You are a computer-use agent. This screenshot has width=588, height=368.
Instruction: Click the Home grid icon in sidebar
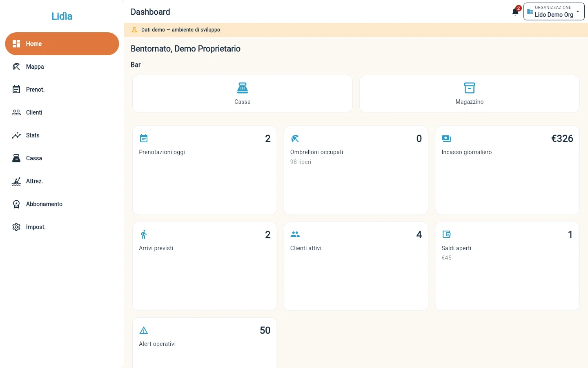point(16,44)
